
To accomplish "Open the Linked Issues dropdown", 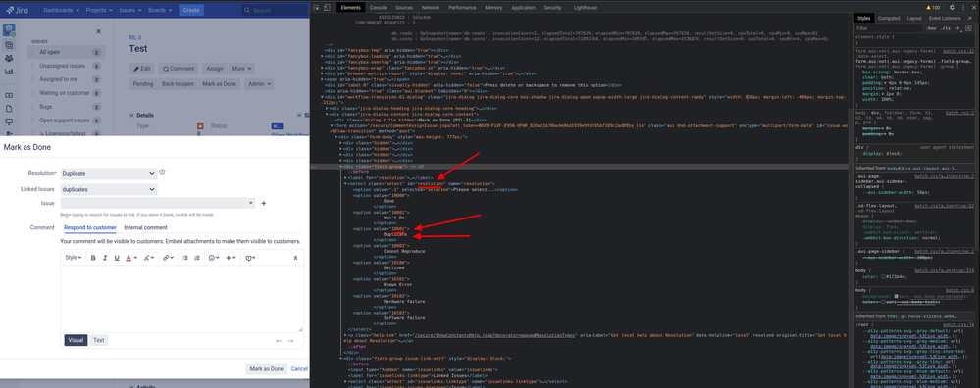I will (x=109, y=189).
